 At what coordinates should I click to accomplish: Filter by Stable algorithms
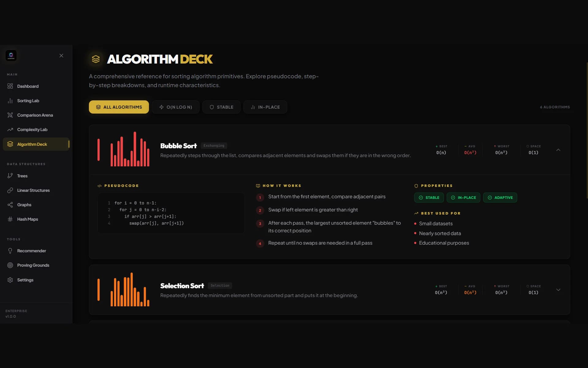[x=221, y=107]
